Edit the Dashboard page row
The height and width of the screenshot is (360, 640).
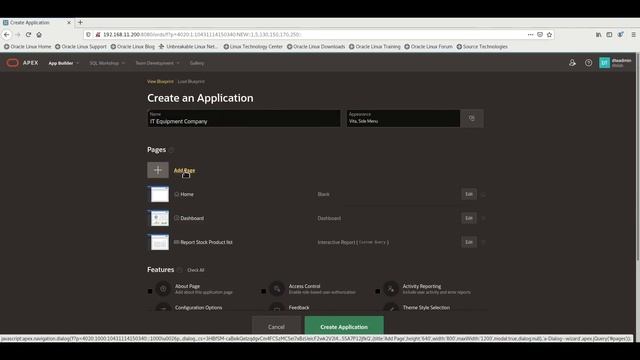(x=469, y=218)
